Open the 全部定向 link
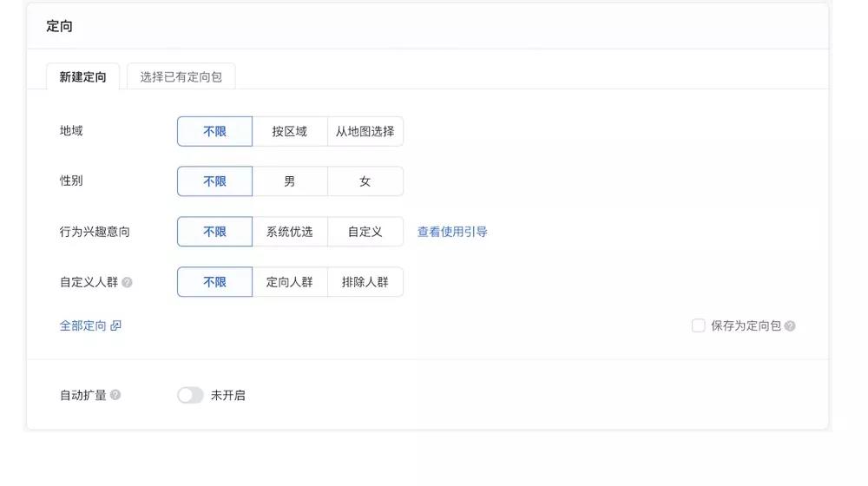 click(x=83, y=325)
